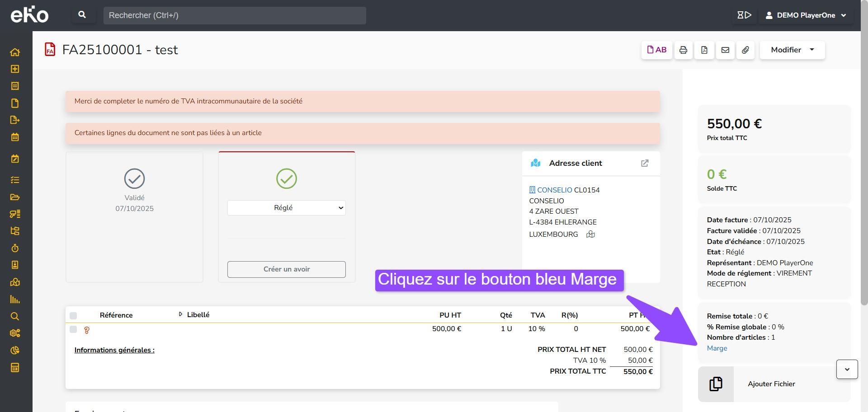Open the calendar icon in the sidebar
Screen dimensions: 868x412
pos(15,137)
